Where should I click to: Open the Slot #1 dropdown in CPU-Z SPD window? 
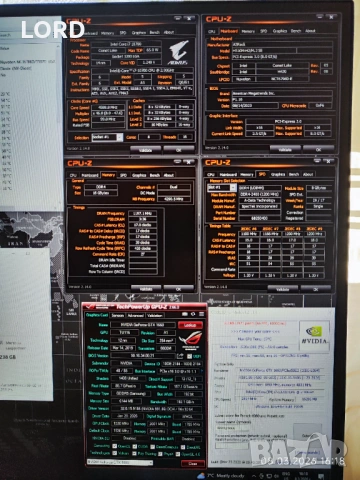(x=221, y=188)
